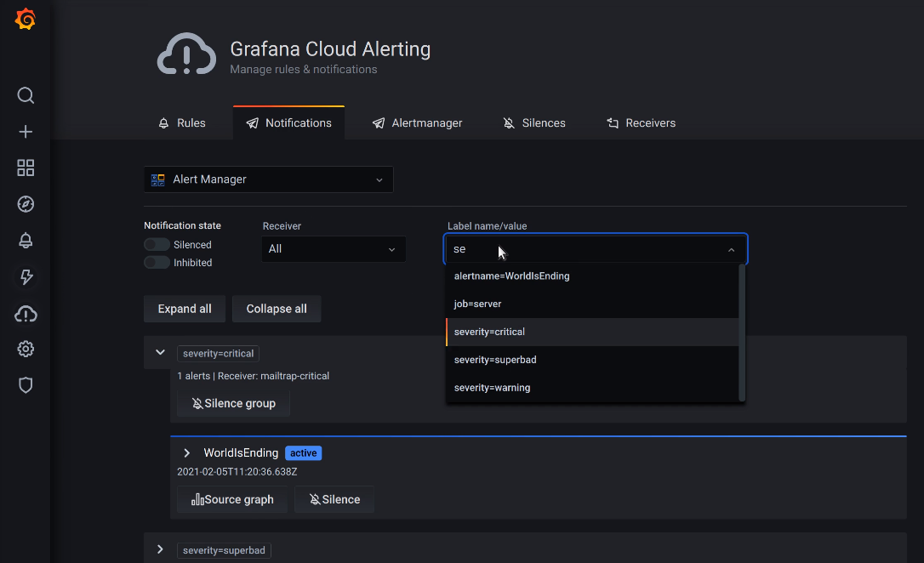Open the Receiver dropdown showing All

point(333,249)
